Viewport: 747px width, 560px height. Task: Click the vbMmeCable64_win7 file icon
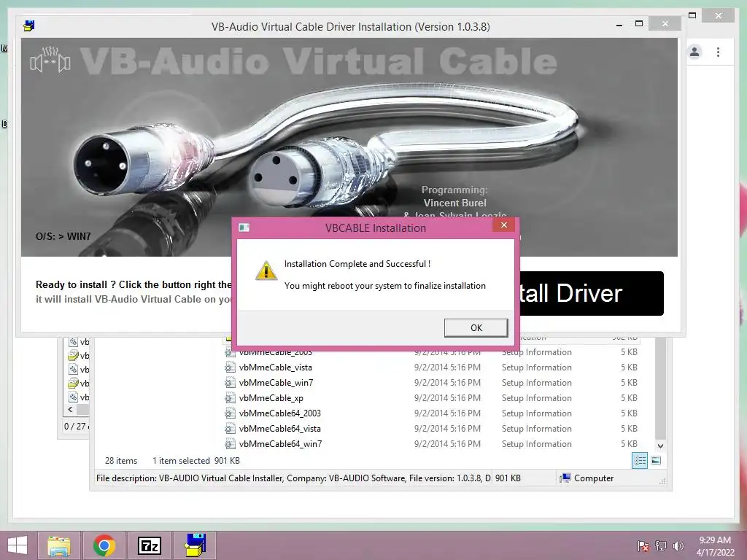[x=230, y=444]
